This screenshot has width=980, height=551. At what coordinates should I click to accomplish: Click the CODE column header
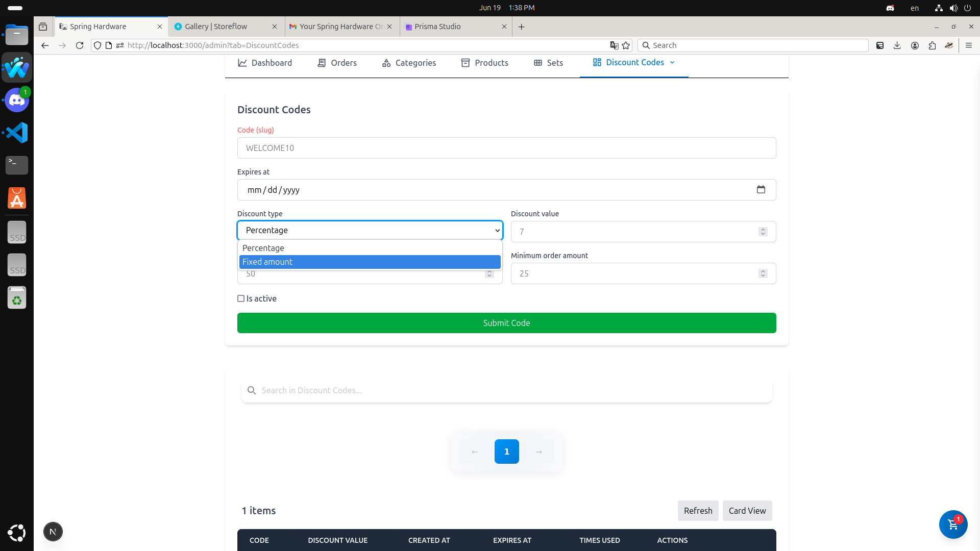259,540
